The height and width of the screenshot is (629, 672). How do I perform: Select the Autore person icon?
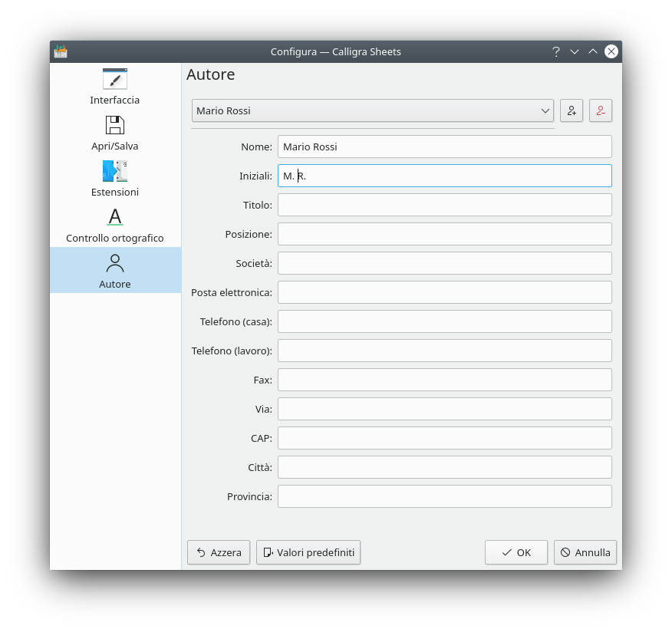115,264
